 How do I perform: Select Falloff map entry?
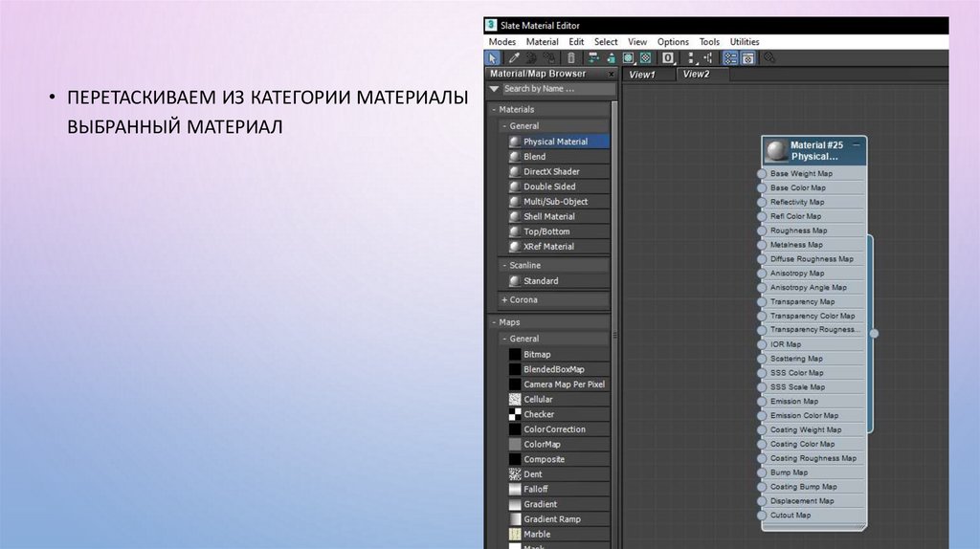click(558, 489)
